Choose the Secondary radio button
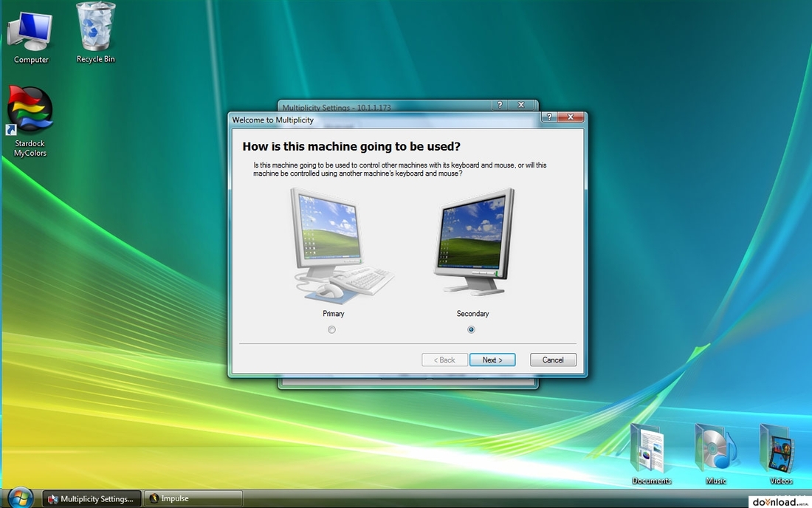This screenshot has width=812, height=508. click(x=471, y=329)
